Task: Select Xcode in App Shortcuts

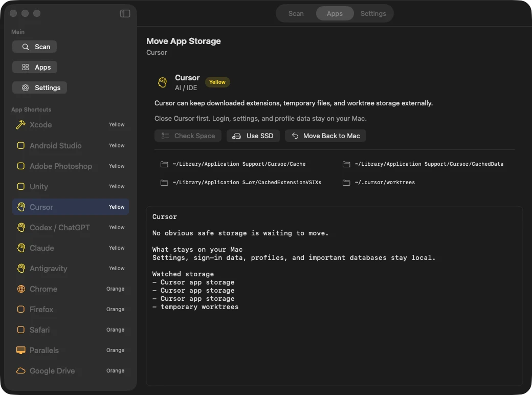Action: [71, 125]
